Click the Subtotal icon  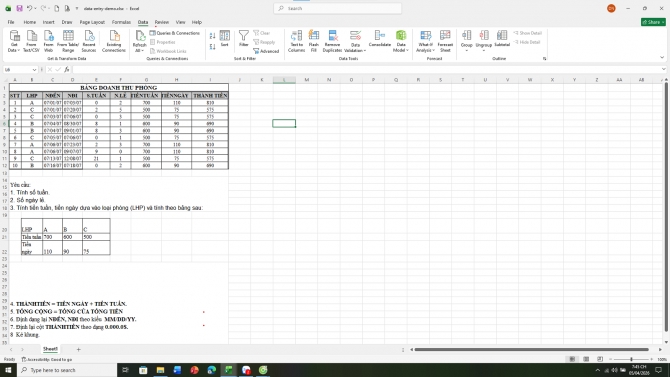pyautogui.click(x=502, y=39)
